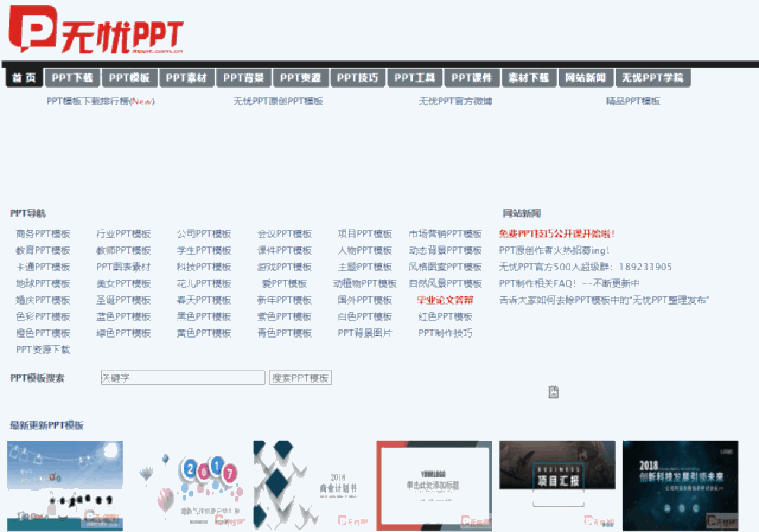Open PPT制作技巧 link

tap(445, 333)
